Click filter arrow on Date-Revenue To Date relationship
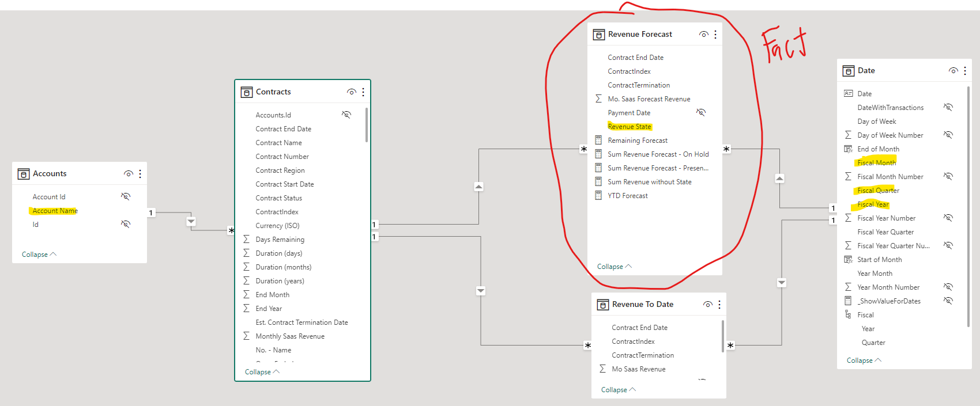The width and height of the screenshot is (980, 406). point(782,282)
